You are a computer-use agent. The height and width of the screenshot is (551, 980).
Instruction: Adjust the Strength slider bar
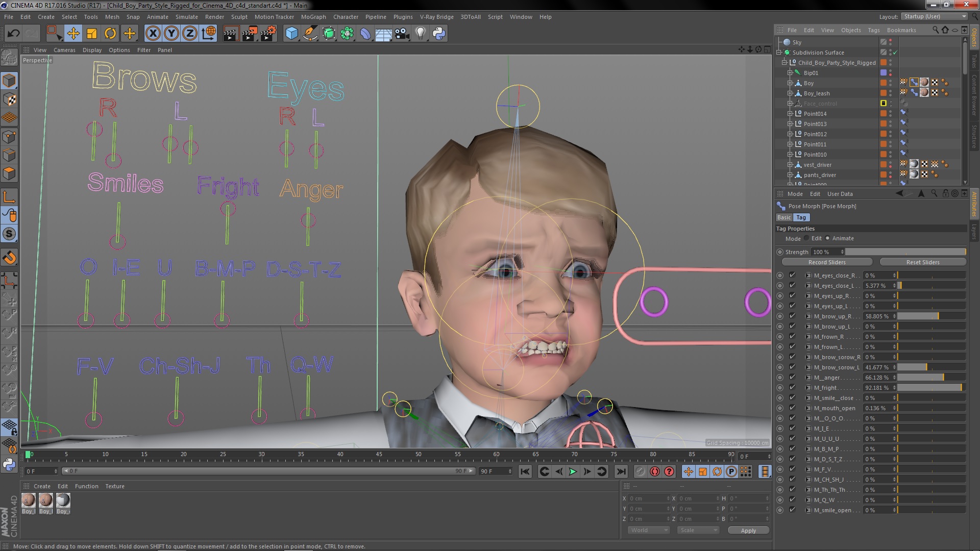coord(906,252)
